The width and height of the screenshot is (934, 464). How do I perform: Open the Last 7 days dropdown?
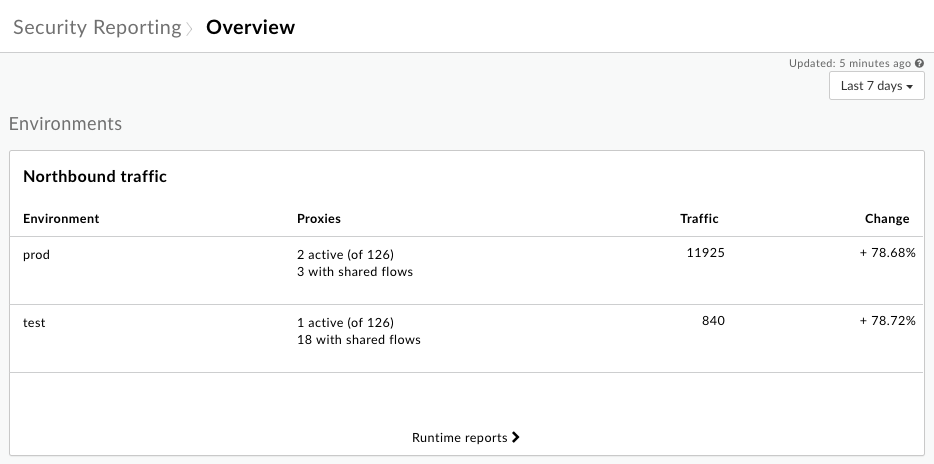(877, 86)
